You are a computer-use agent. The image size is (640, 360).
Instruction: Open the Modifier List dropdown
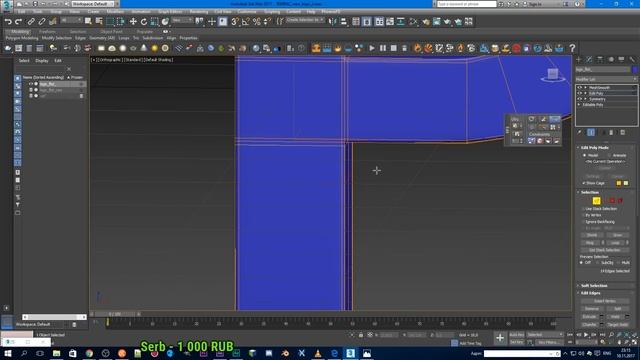coord(606,79)
